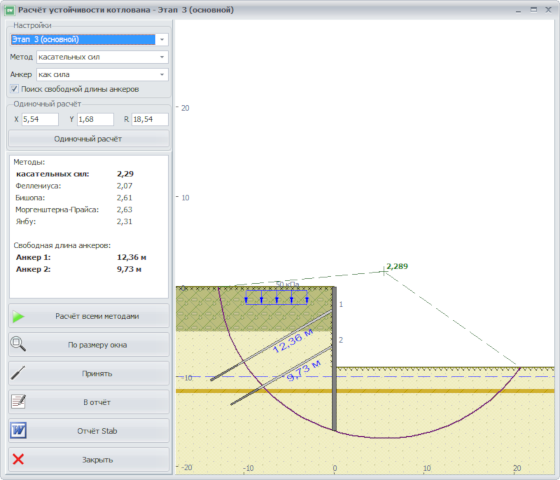The height and width of the screenshot is (480, 560).
Task: Click the X coordinate input field
Action: pos(40,119)
